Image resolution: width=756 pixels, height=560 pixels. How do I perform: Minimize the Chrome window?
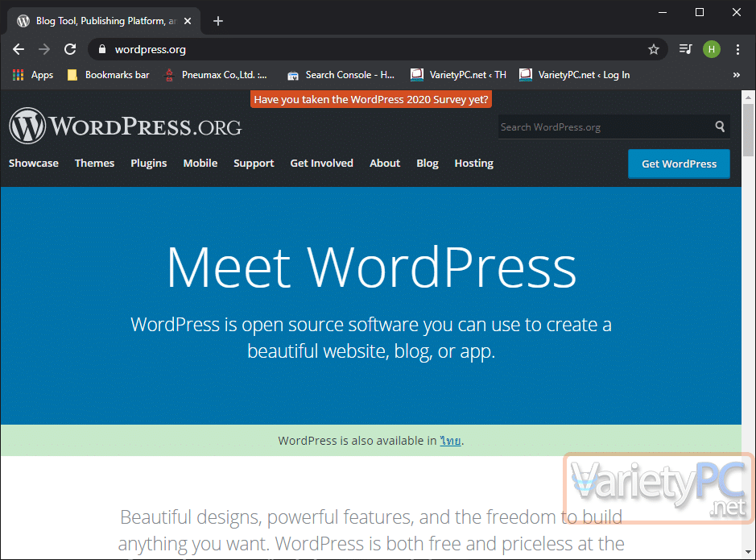pyautogui.click(x=663, y=13)
